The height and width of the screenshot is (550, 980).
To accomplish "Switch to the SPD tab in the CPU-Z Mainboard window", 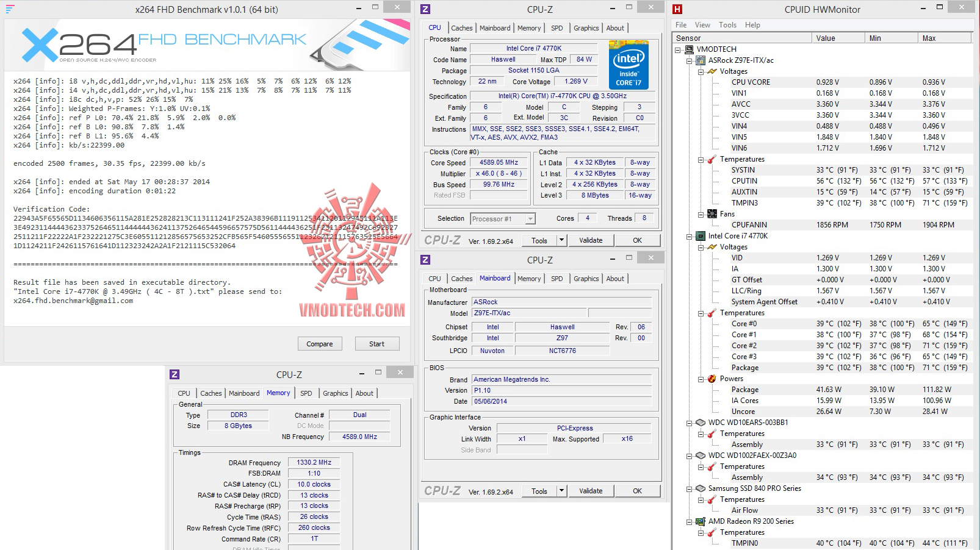I will pos(557,279).
